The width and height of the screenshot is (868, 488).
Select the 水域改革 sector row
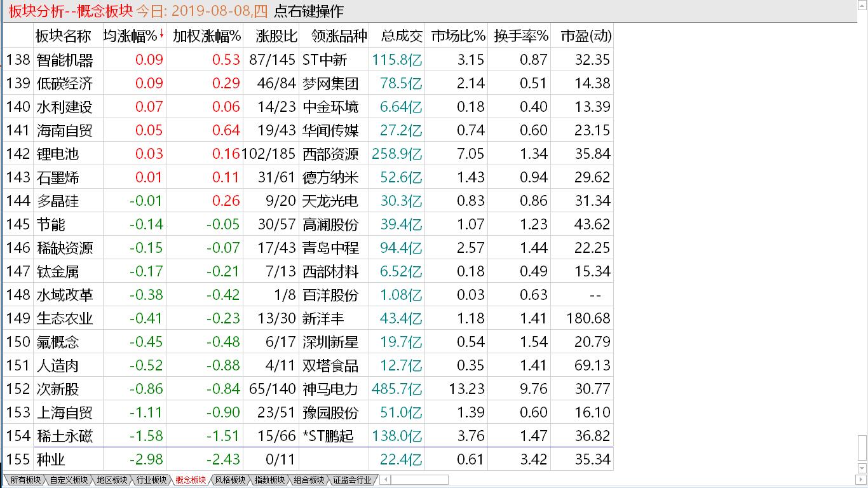click(x=308, y=295)
